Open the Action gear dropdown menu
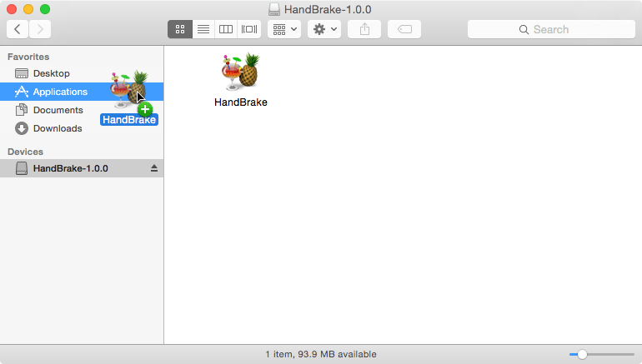 tap(324, 29)
